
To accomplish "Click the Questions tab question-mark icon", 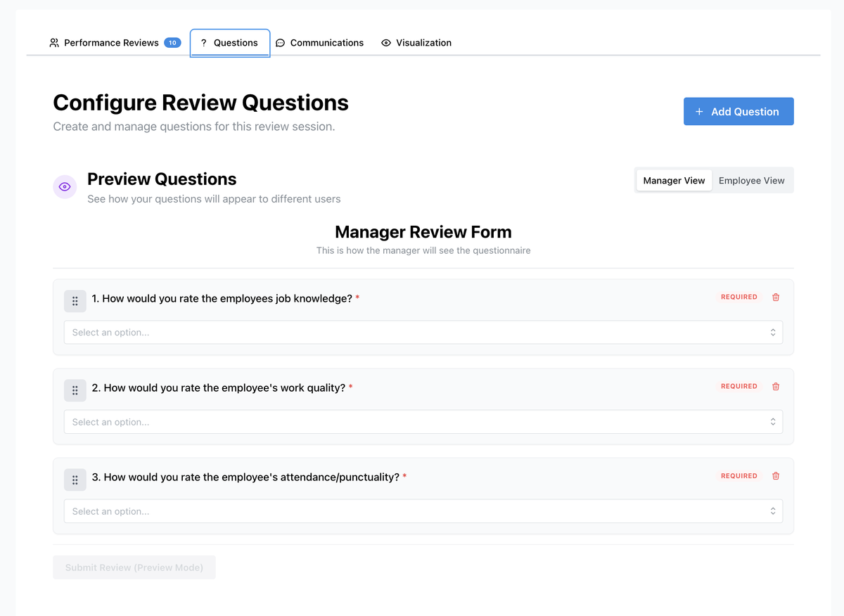I will [x=204, y=43].
